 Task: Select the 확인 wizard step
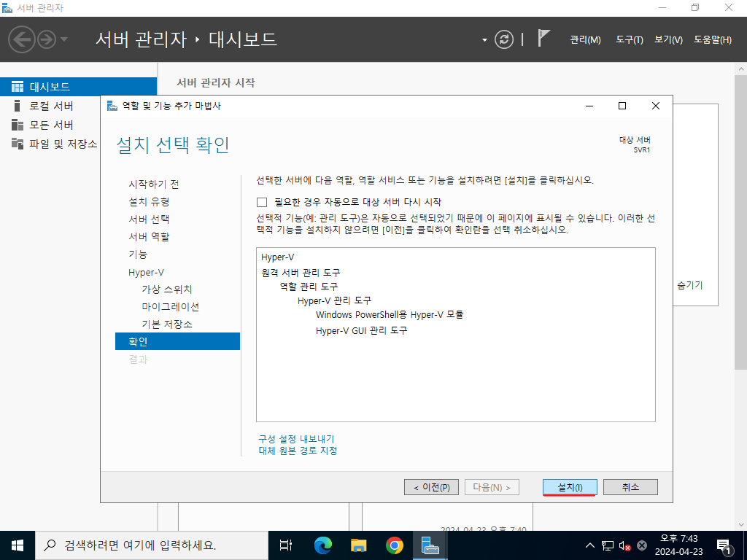[x=177, y=341]
